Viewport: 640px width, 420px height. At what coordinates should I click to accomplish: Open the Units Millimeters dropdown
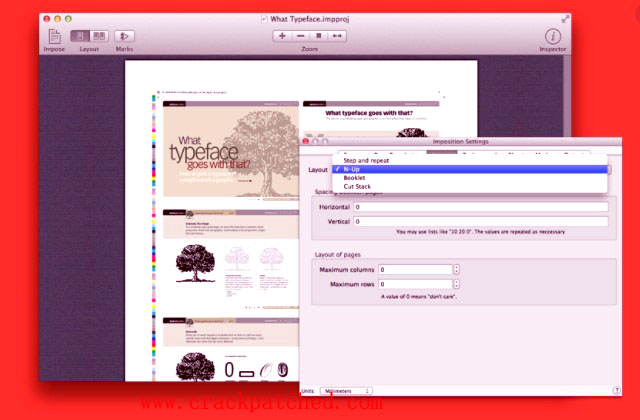point(346,391)
